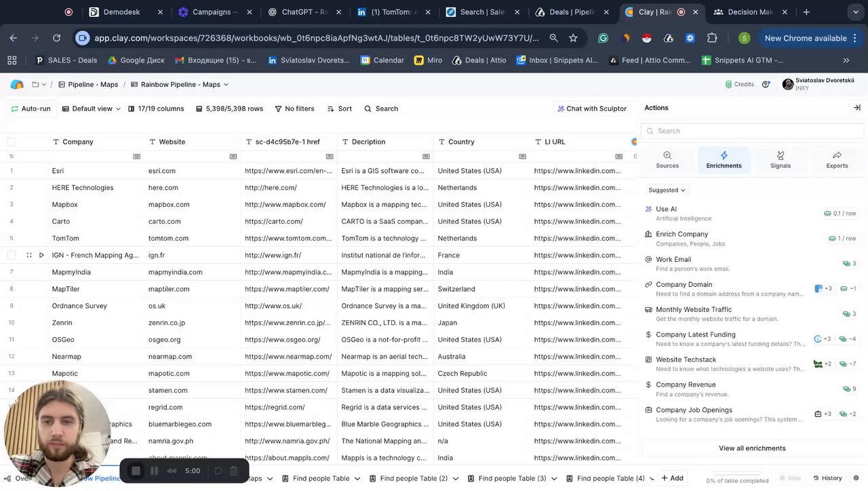868x491 pixels.
Task: Select the Monthly Website Traffic enrichment
Action: (752, 313)
